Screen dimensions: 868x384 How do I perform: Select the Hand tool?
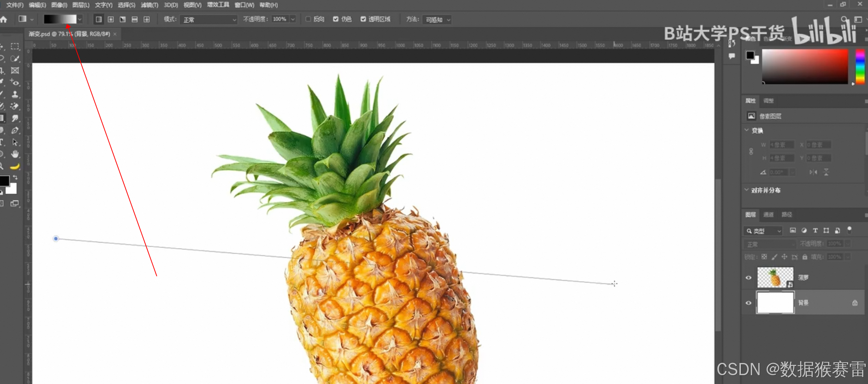(x=15, y=154)
